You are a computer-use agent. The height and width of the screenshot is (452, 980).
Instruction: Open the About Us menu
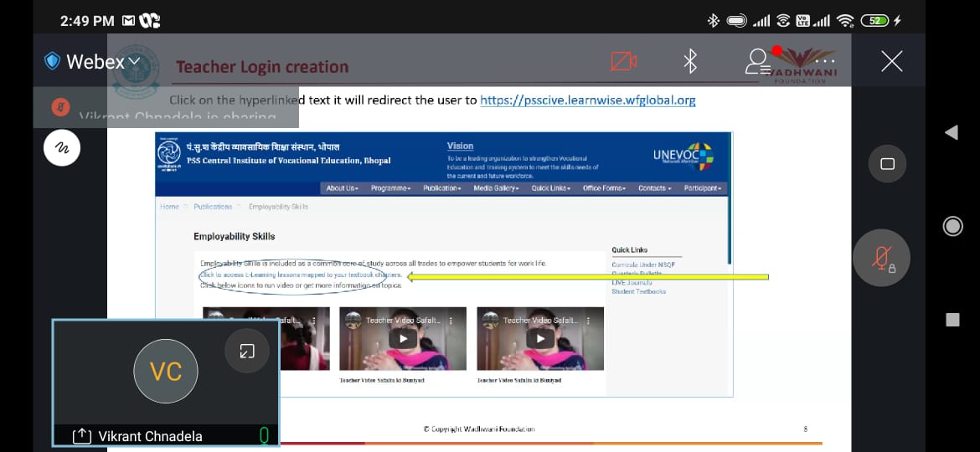(x=342, y=188)
